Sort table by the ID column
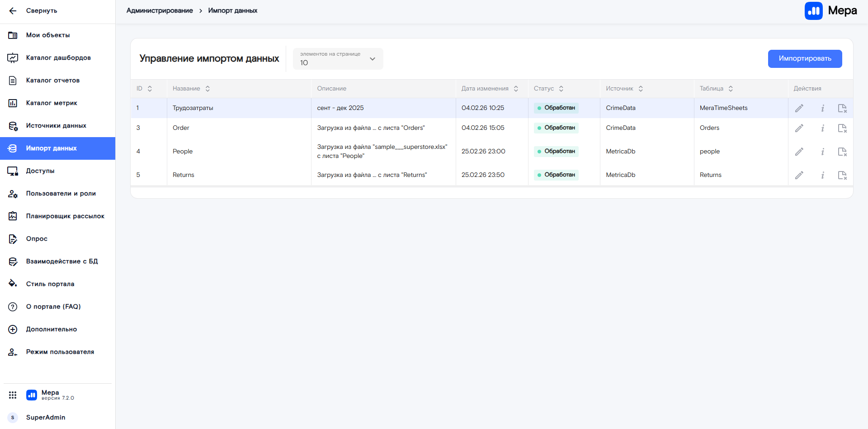The height and width of the screenshot is (429, 868). 150,89
